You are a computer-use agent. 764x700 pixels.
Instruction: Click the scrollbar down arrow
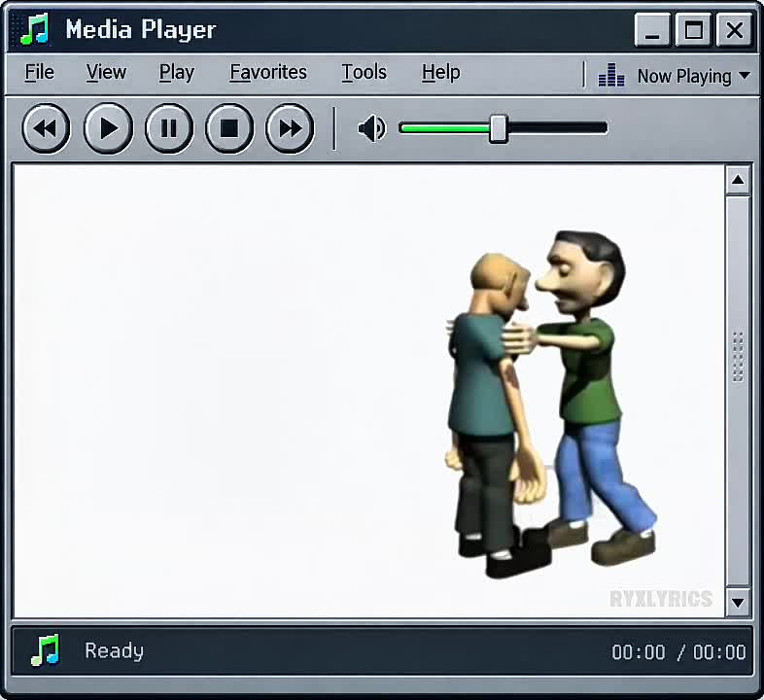[x=738, y=603]
